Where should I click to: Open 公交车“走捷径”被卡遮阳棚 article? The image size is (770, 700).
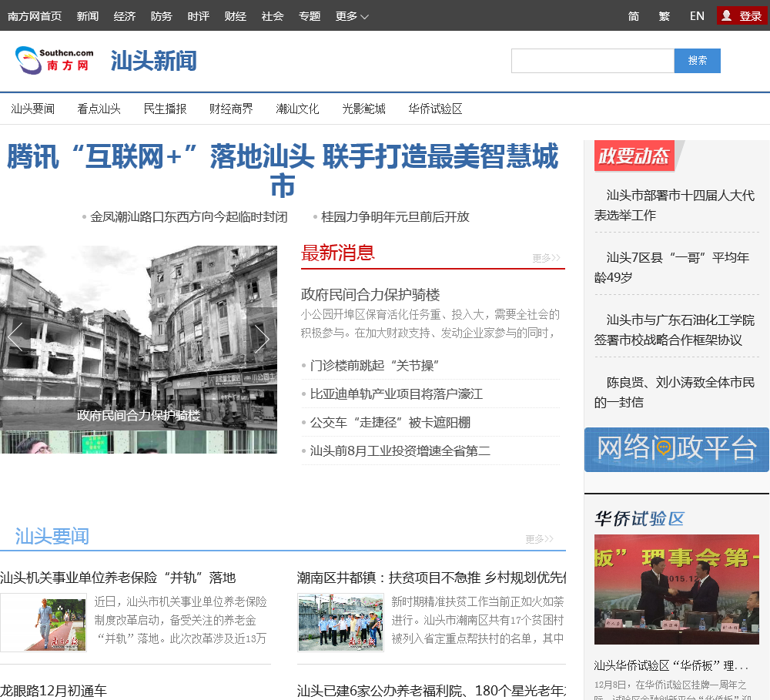(390, 423)
